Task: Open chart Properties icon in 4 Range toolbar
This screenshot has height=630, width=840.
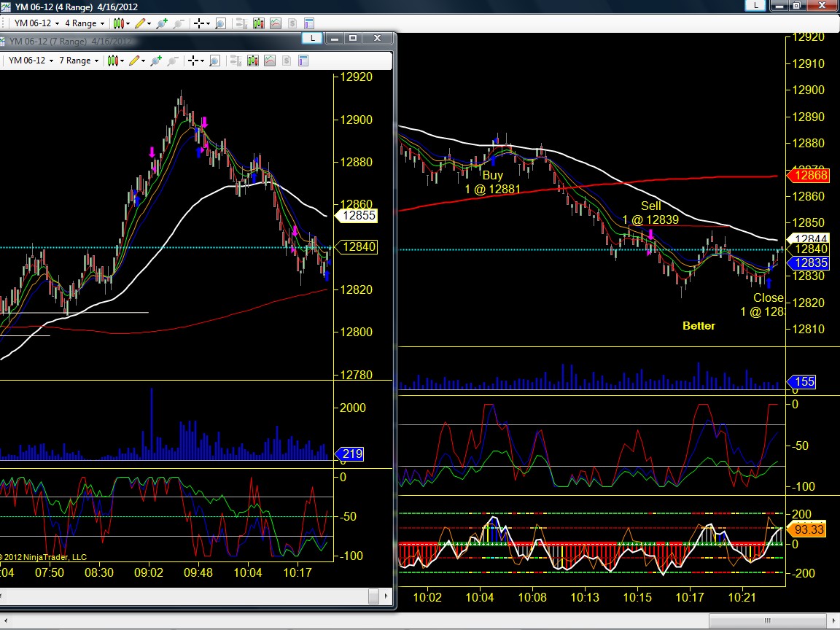Action: pos(309,23)
